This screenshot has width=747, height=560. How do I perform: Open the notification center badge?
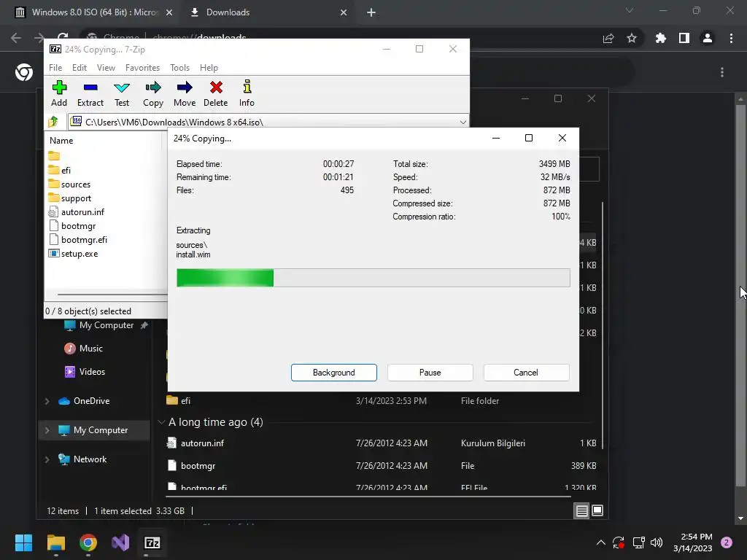[x=727, y=542]
